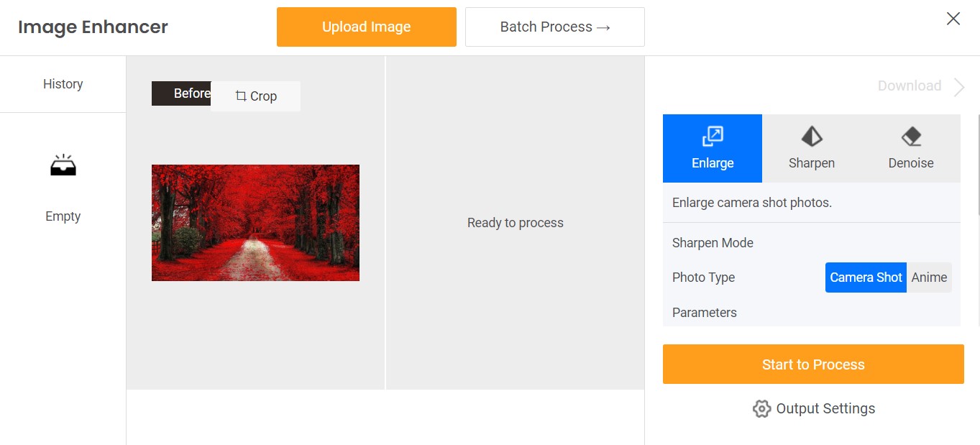Switch Photo Type to Anime
Screen dimensions: 980x445
929,277
